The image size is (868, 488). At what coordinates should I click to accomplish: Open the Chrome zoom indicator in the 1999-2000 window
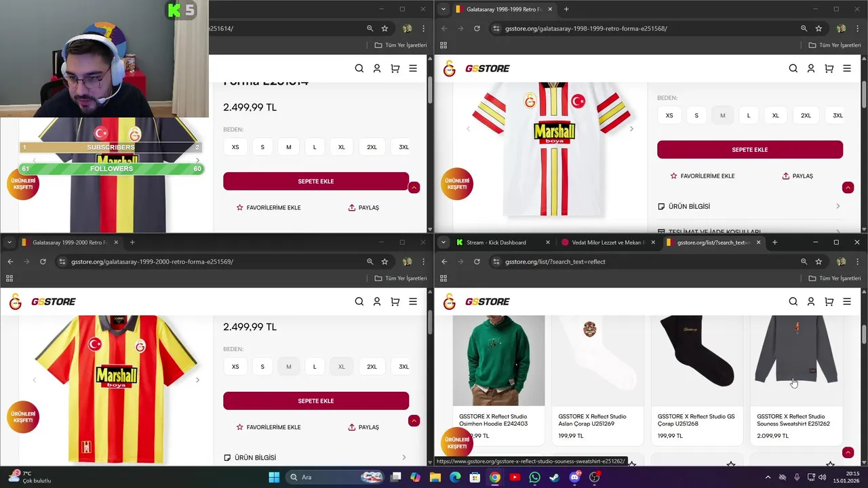[370, 262]
